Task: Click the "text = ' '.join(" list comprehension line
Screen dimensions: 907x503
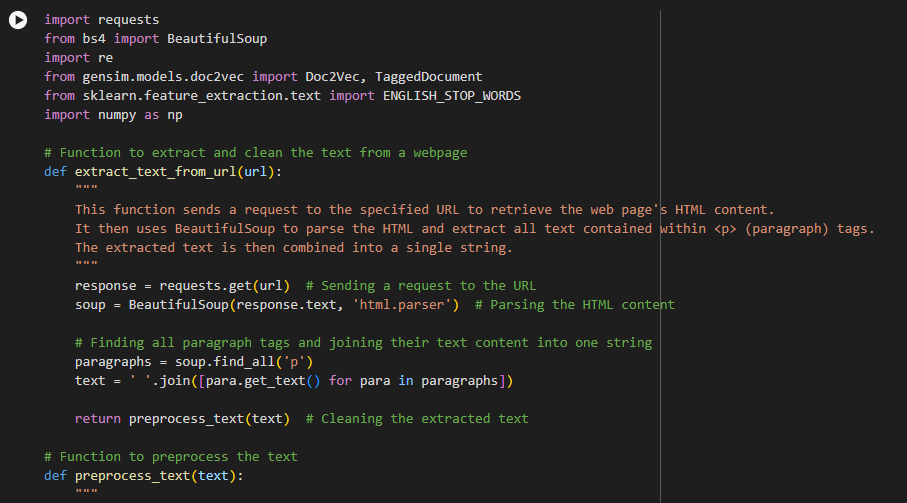Action: point(294,381)
